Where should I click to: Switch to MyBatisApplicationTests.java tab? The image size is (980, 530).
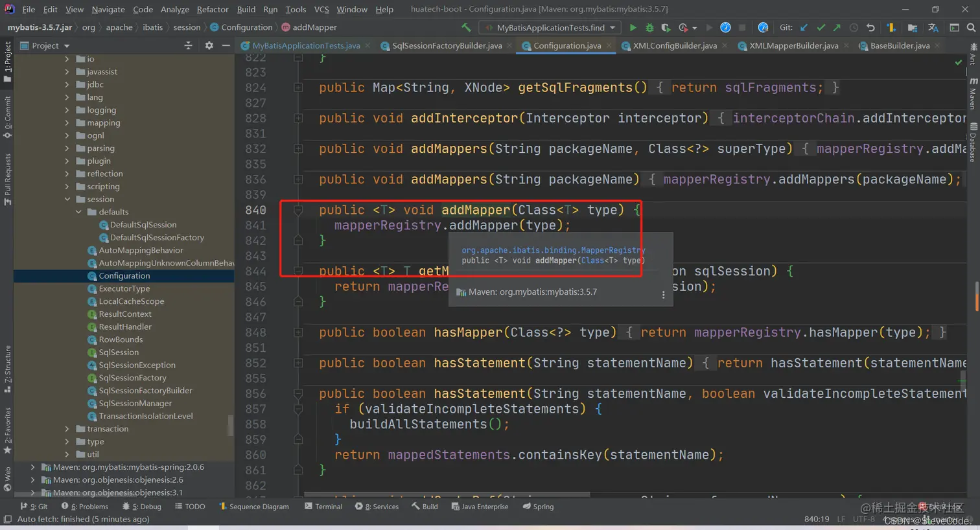point(306,45)
